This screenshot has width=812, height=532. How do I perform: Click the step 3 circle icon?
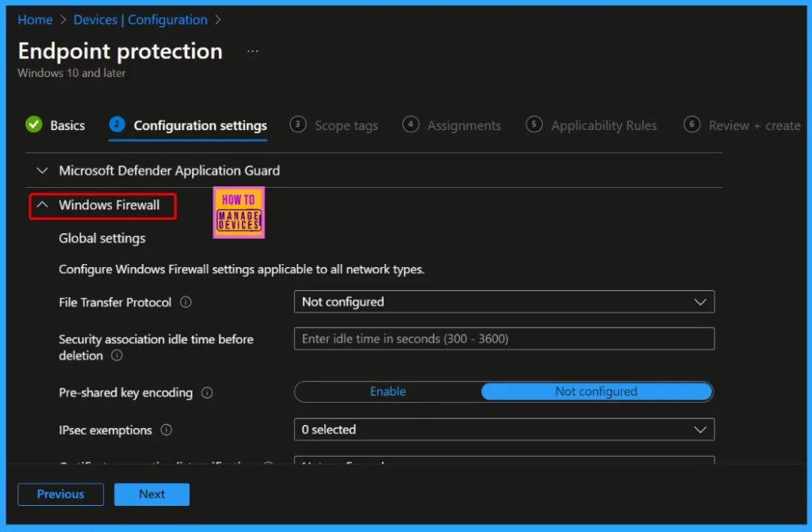pos(298,124)
